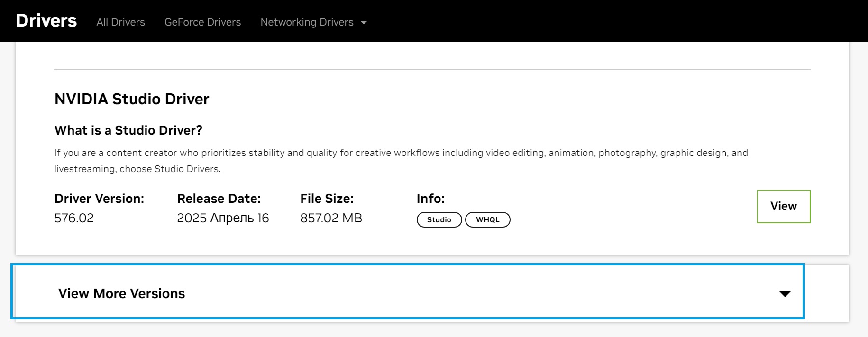This screenshot has height=337, width=868.
Task: Click the Driver Version label
Action: (x=99, y=199)
